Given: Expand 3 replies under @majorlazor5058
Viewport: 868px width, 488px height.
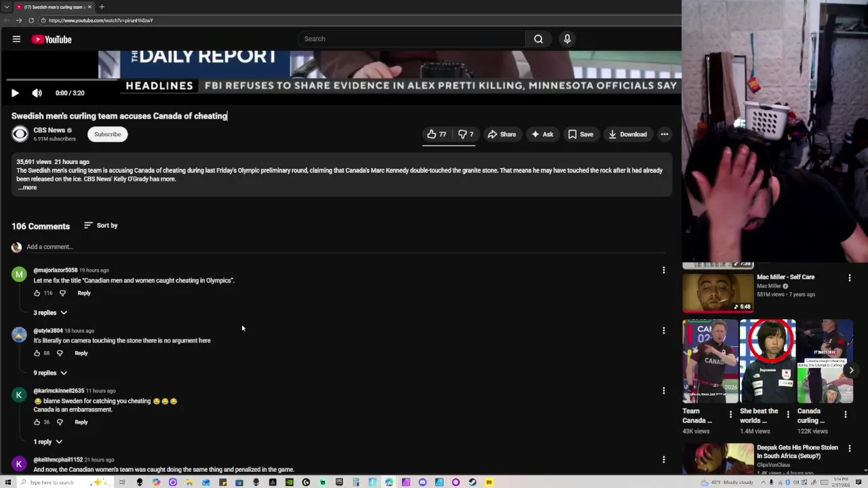Looking at the screenshot, I should (50, 312).
